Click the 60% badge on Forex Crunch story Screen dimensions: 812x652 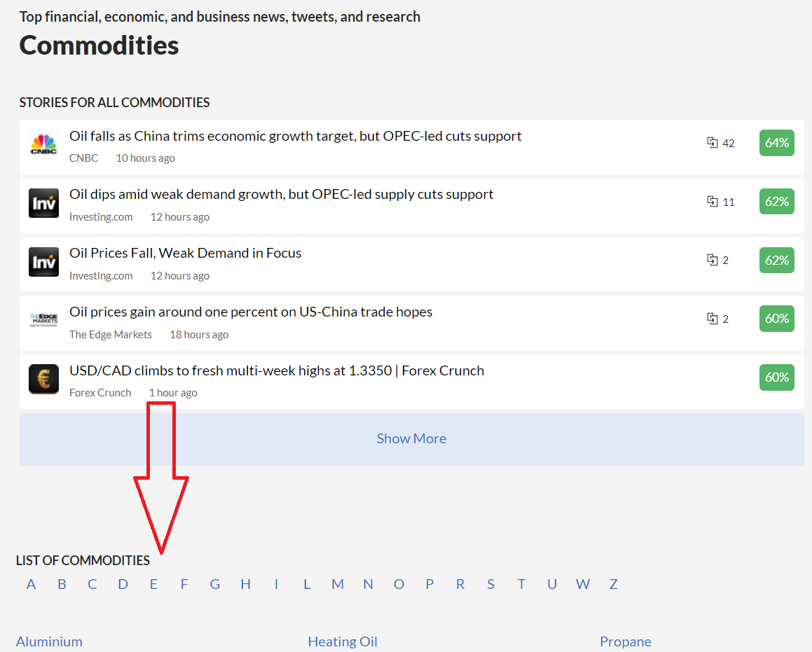tap(777, 377)
